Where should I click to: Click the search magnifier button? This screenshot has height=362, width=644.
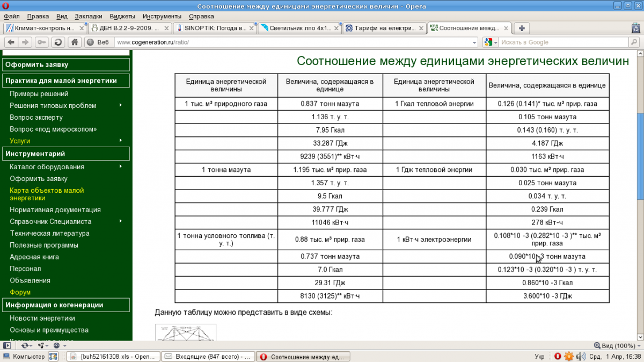point(634,42)
